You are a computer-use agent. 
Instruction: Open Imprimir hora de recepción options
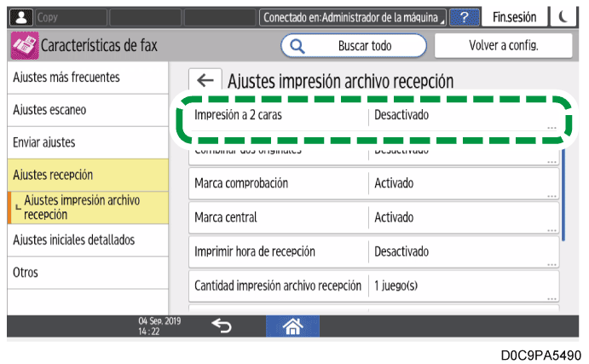tap(373, 251)
